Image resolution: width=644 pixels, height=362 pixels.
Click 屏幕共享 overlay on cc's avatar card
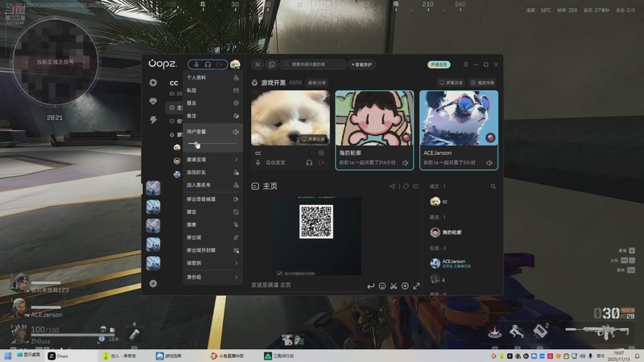click(313, 139)
